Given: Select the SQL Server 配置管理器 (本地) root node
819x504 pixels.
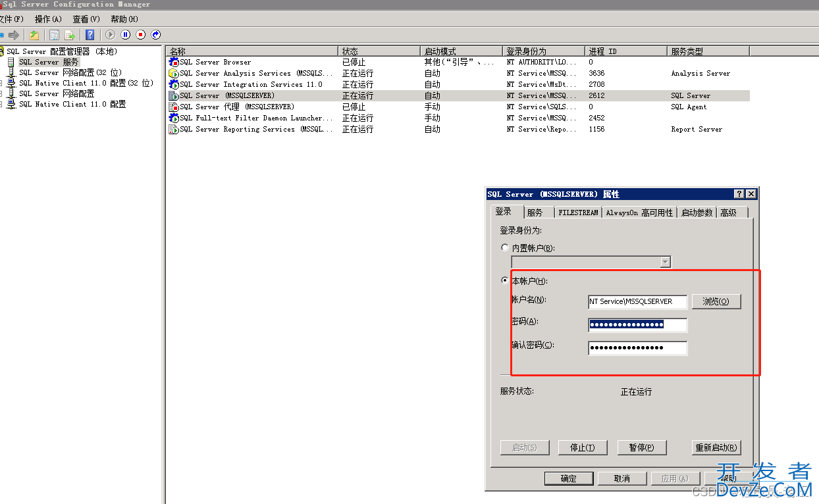Looking at the screenshot, I should click(x=62, y=51).
